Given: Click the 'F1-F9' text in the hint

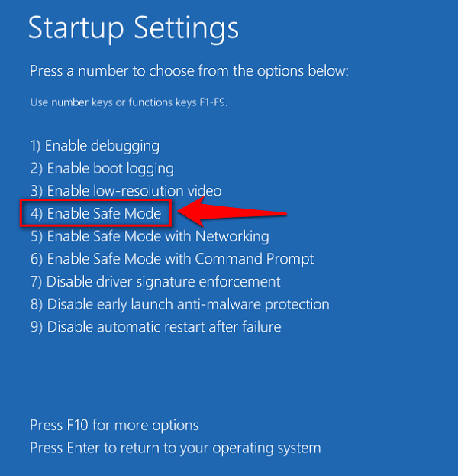Looking at the screenshot, I should [x=211, y=102].
